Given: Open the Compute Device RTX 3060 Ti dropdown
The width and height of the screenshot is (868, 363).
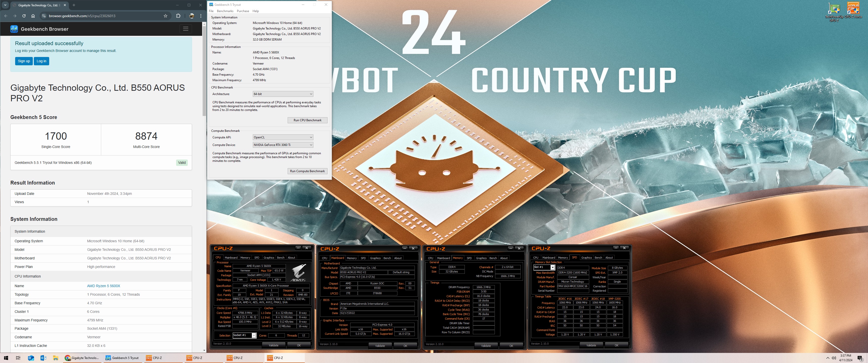Looking at the screenshot, I should (x=283, y=145).
